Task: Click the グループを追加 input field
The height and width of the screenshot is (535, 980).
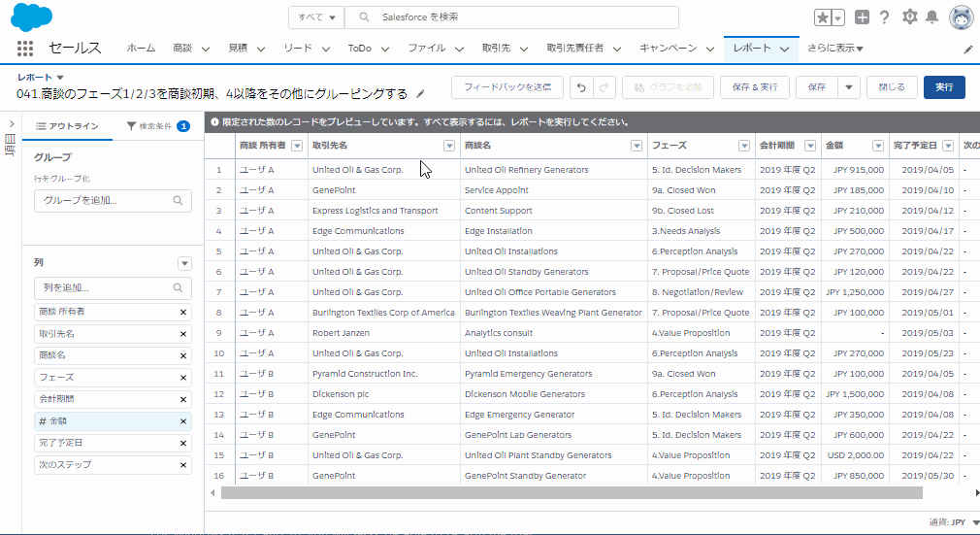Action: [x=113, y=201]
